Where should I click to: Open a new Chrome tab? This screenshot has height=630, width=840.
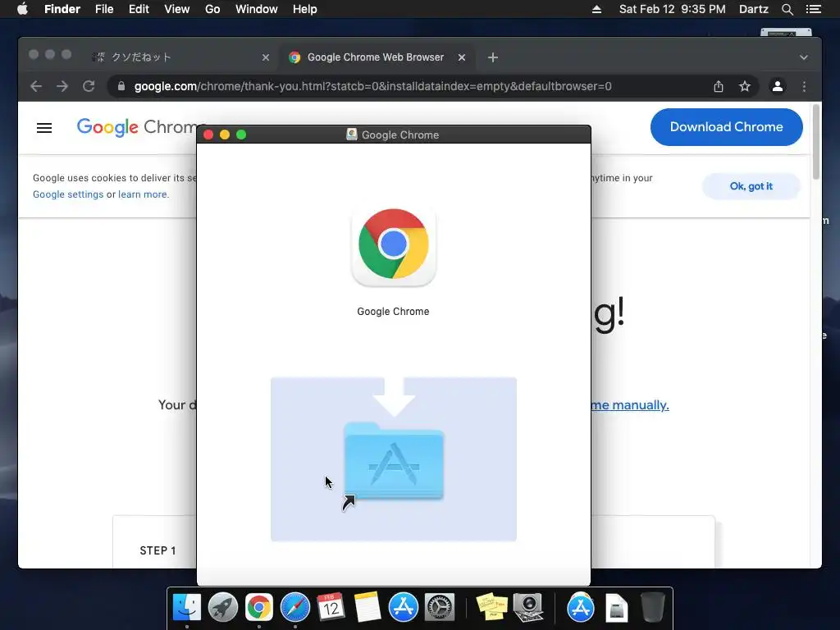click(493, 57)
